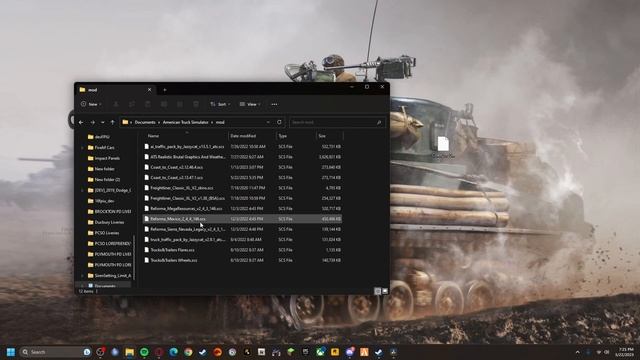Select the mod tab
This screenshot has width=640, height=360.
[x=115, y=90]
